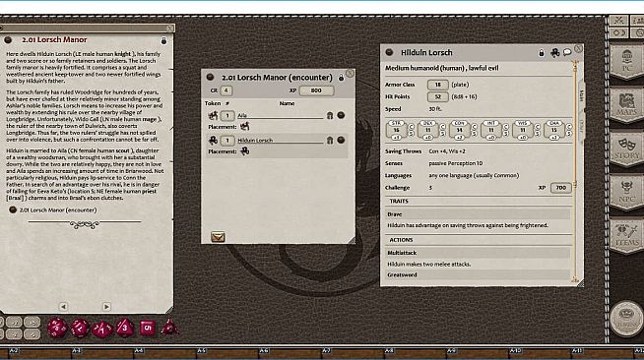Close the Lorsch Manor encounter window
This screenshot has width=644, height=360.
[350, 73]
